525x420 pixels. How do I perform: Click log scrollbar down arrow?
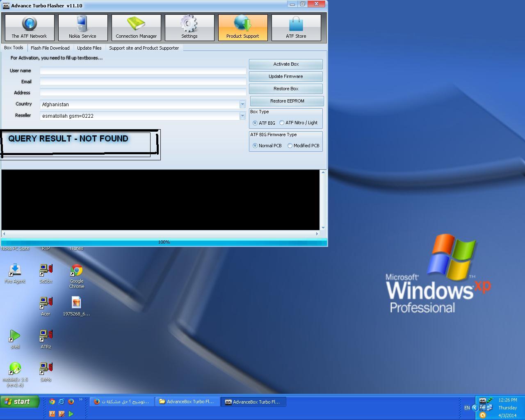323,227
